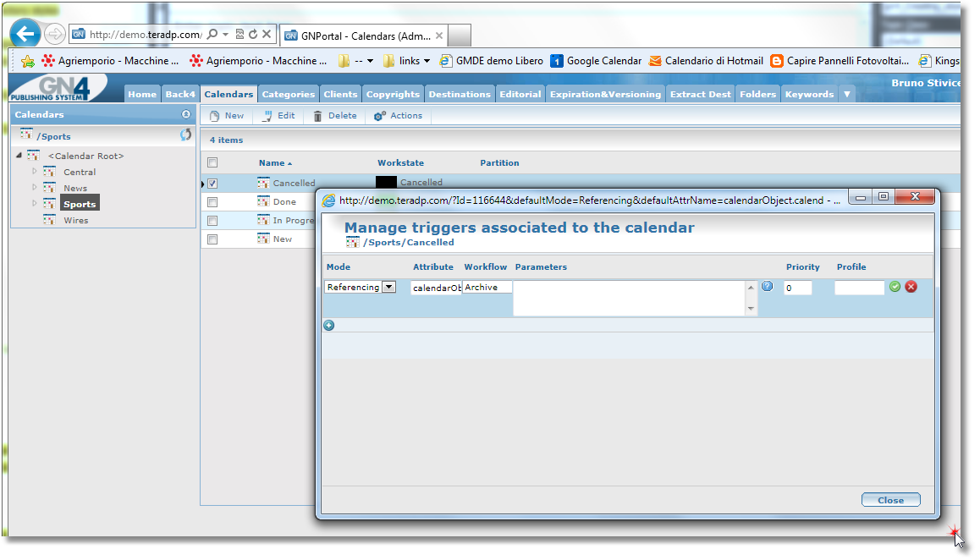Screen dimensions: 980x560
Task: Click the Attribute field calendarOb
Action: tap(436, 288)
